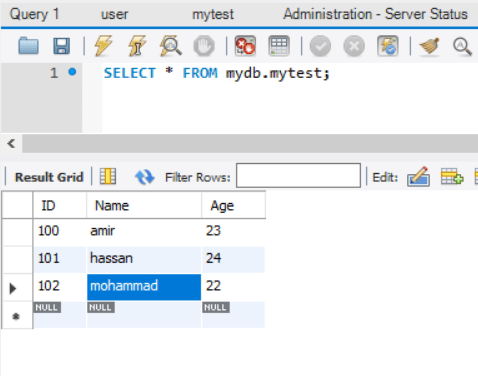
Task: Select the hassan name cell
Action: [x=144, y=259]
